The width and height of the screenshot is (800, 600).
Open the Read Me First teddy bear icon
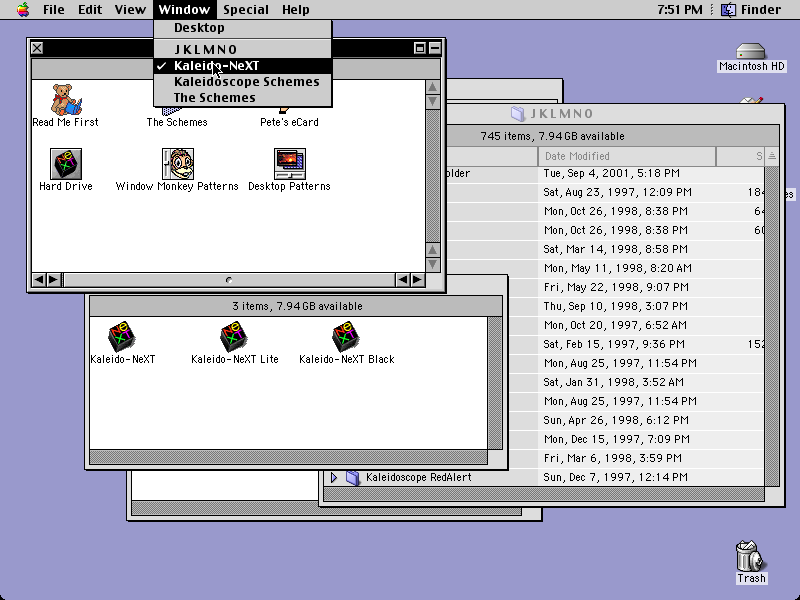65,99
